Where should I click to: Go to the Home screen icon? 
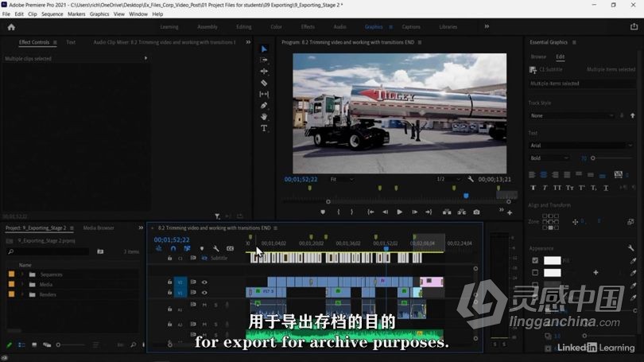click(x=11, y=27)
